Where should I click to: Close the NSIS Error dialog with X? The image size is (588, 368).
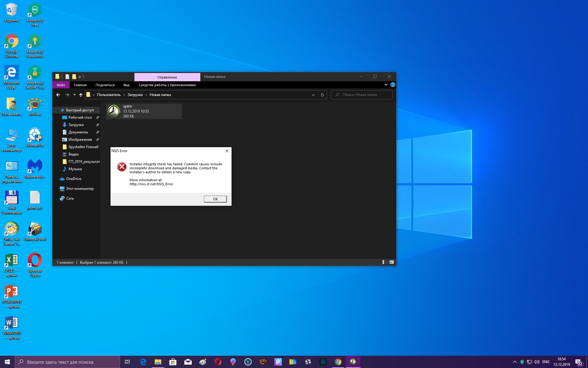[x=227, y=151]
